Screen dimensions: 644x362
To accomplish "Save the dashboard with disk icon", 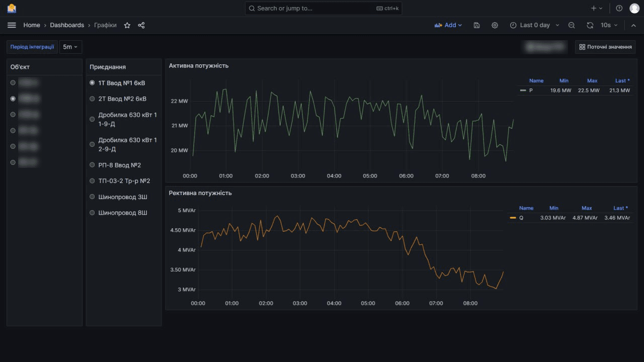I will (476, 25).
